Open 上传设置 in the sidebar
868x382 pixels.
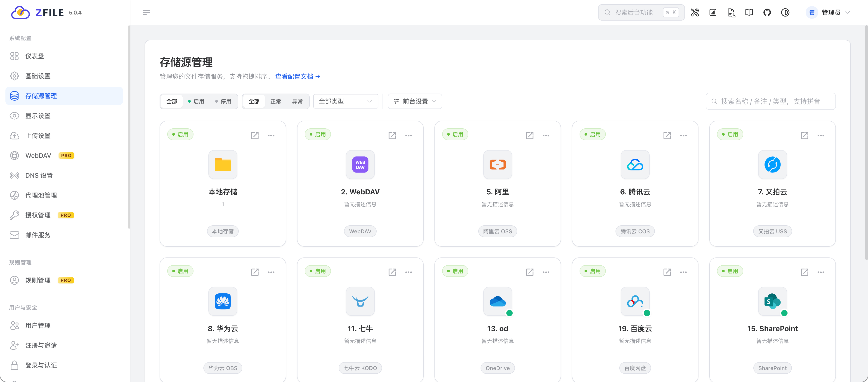(64, 135)
